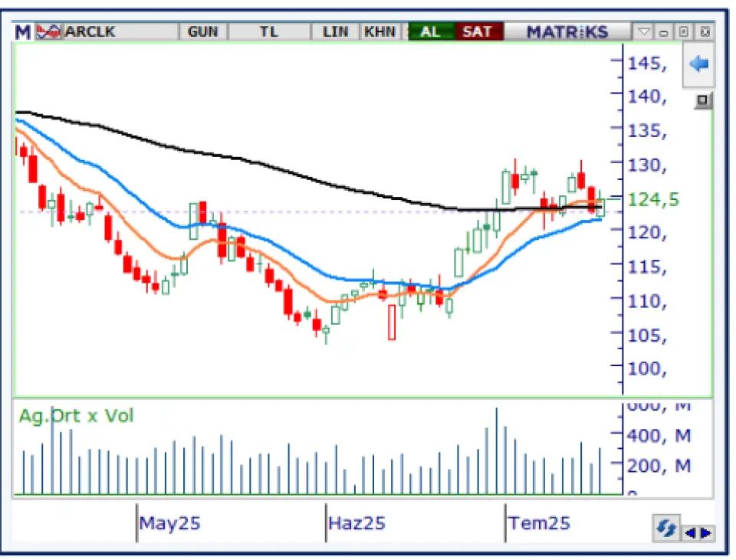Select the Ag.Drt x Vol indicator label

point(76,415)
